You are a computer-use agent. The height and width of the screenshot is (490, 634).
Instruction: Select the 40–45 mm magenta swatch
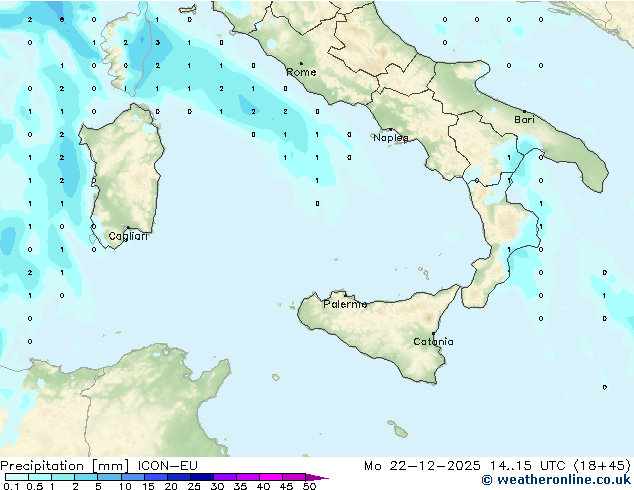[271, 477]
